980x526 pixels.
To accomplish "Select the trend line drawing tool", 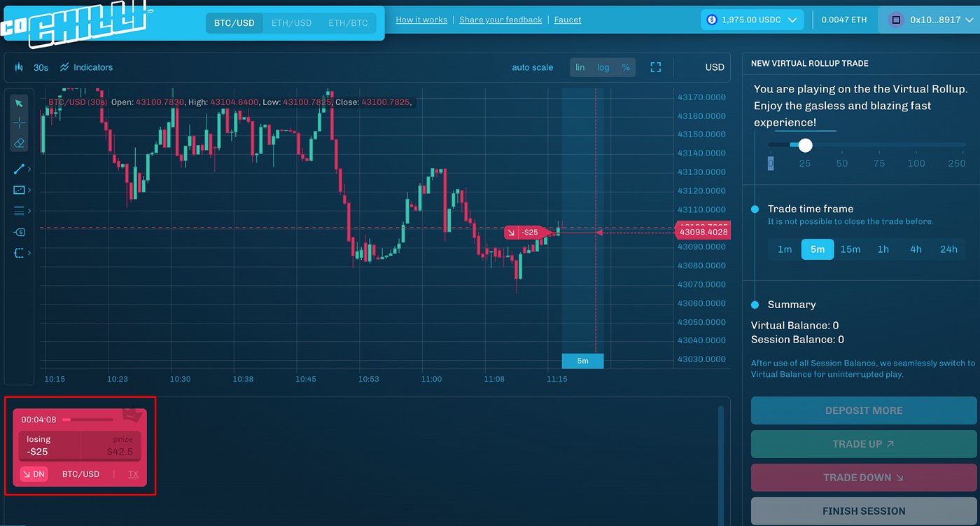I will [x=19, y=169].
